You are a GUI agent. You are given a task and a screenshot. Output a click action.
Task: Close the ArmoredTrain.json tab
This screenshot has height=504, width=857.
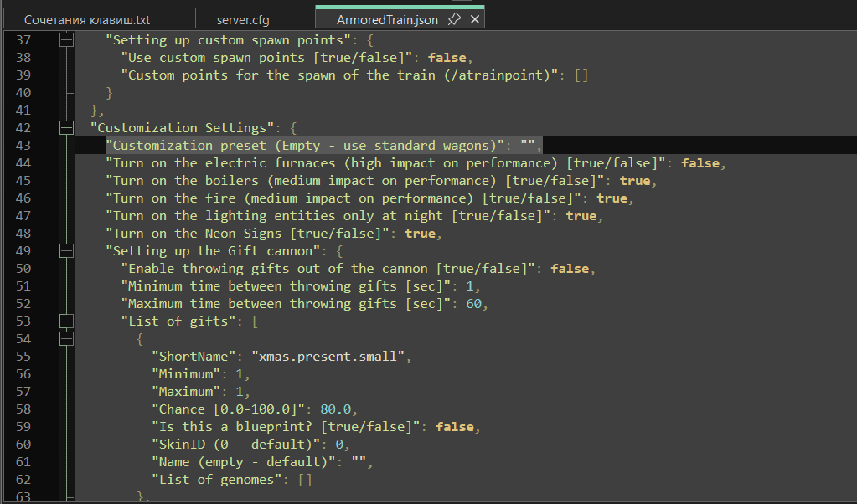473,19
